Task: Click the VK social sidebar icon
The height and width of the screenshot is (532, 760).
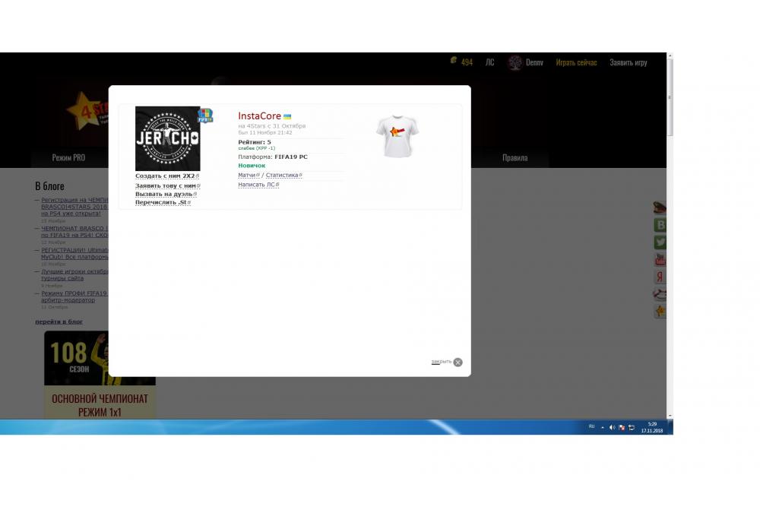Action: (660, 225)
